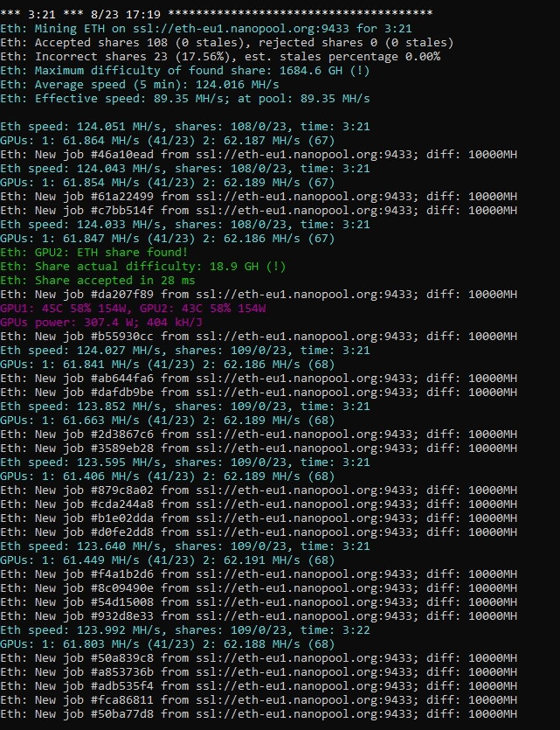Click the GPUs line showing '1: 61.663 MH/s'
Screen dimensions: 560x730
[x=168, y=420]
